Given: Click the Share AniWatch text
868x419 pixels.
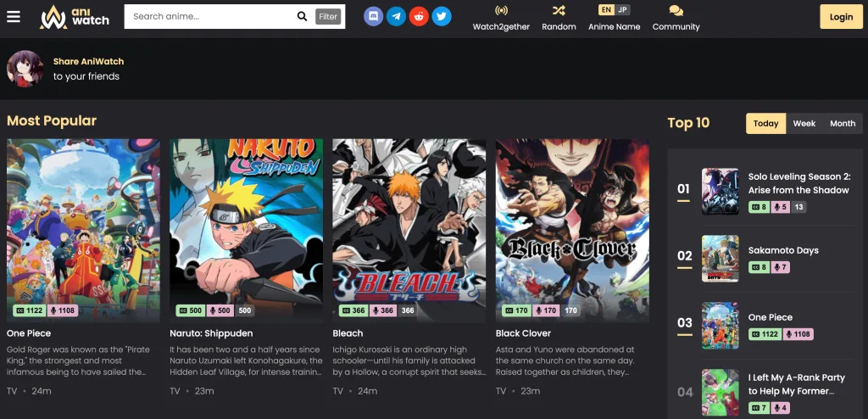Looking at the screenshot, I should (88, 62).
